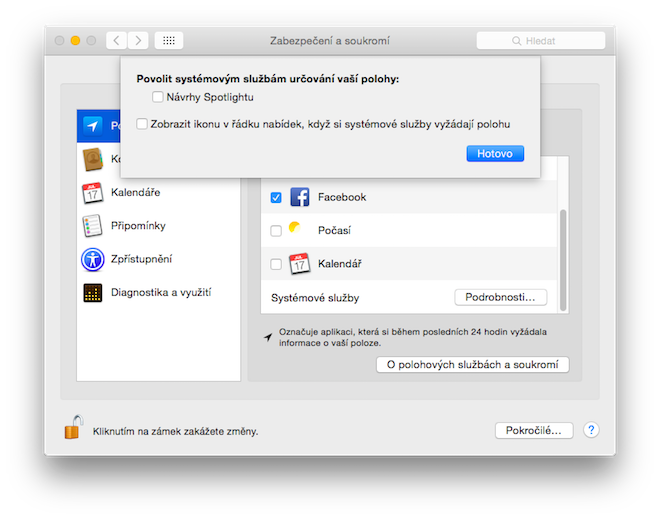This screenshot has height=519, width=660.
Task: Click the Kalendář app icon in list
Action: (x=299, y=264)
